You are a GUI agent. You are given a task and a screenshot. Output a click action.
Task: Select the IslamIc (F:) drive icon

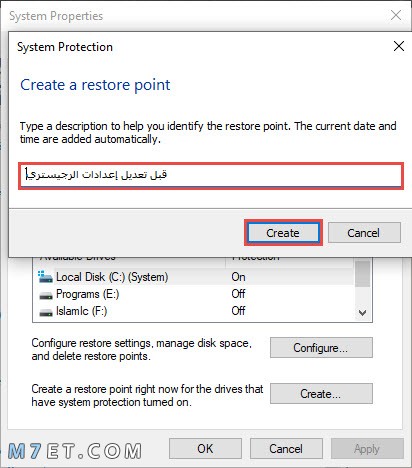[46, 312]
